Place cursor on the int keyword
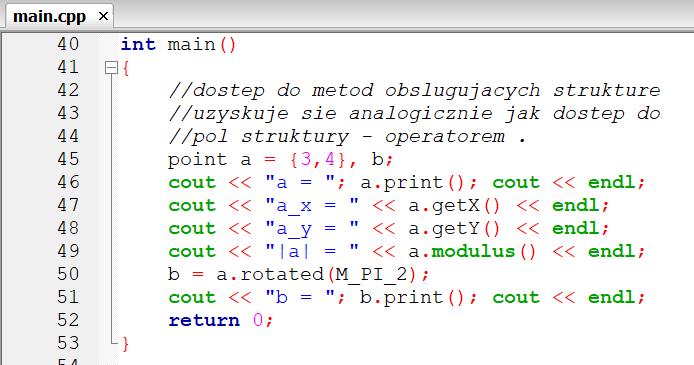This screenshot has height=365, width=694. 138,44
